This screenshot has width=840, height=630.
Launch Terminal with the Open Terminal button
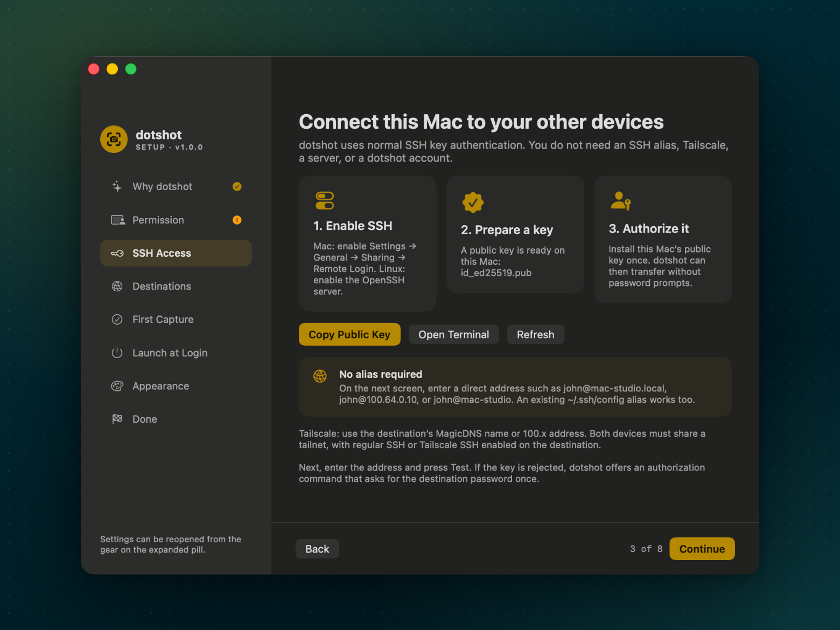coord(454,334)
